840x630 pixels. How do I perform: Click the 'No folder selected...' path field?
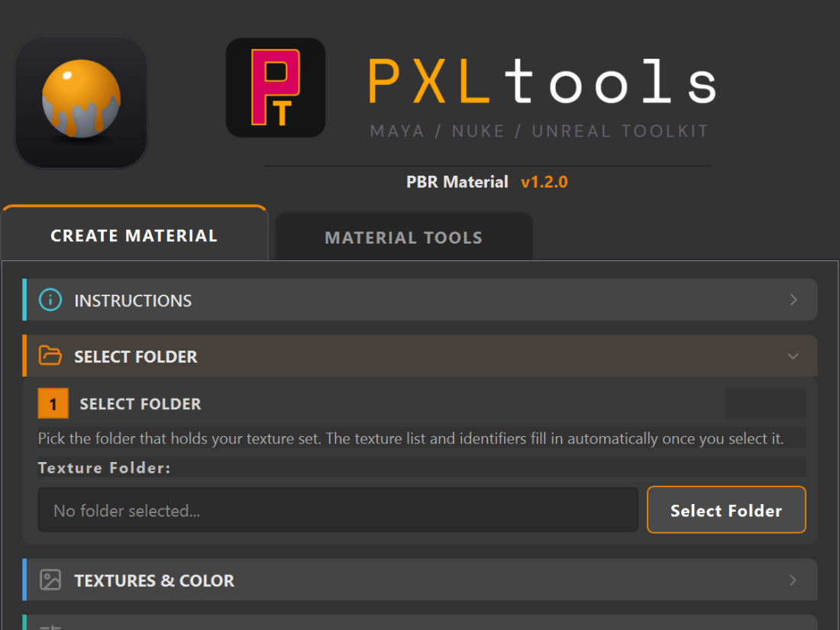[338, 510]
